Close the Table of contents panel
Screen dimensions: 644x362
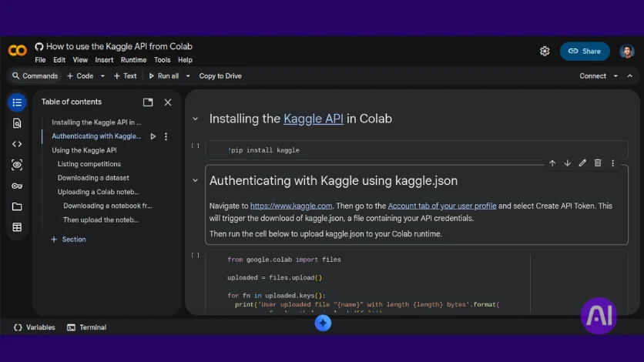(168, 102)
